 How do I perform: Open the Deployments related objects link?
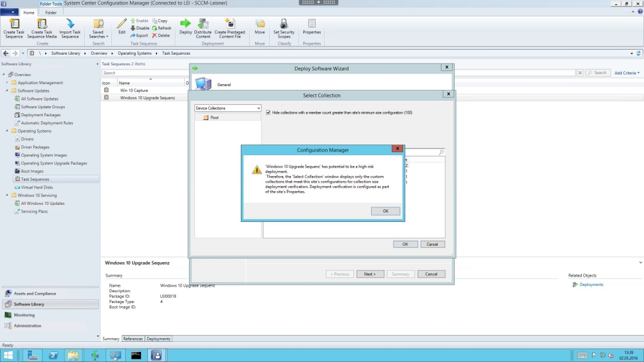[x=591, y=285]
